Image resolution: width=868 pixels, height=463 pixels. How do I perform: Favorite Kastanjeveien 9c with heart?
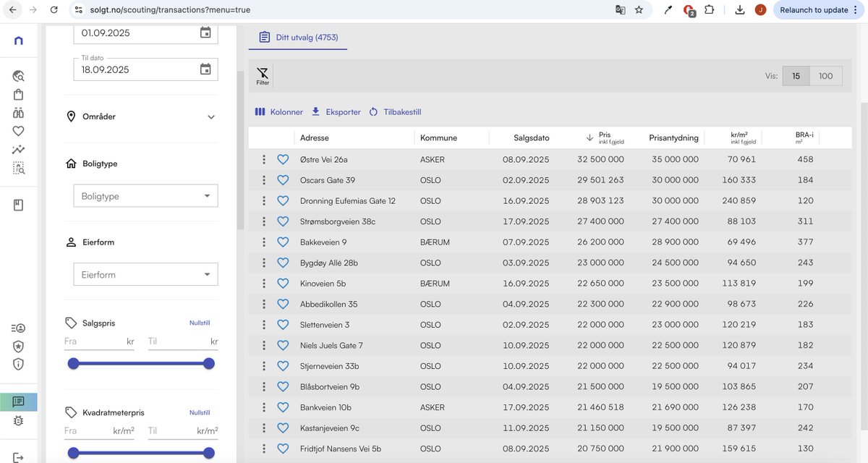coord(283,428)
